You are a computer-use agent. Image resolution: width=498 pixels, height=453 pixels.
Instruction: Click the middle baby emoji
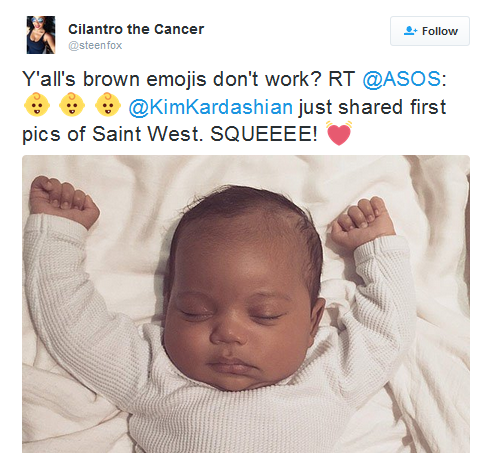pos(72,105)
